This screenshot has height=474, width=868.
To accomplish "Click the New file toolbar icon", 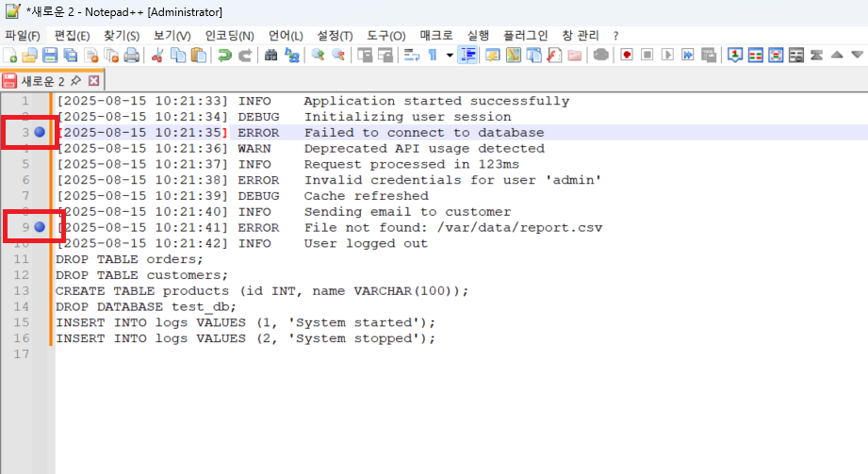I will coord(10,56).
